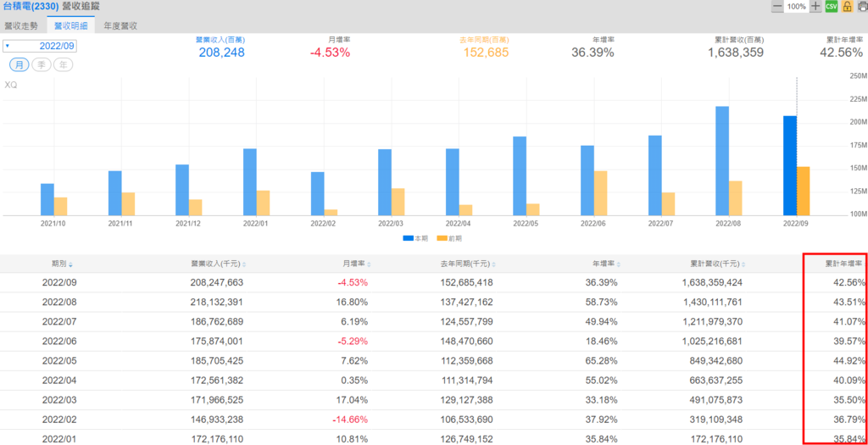
Task: Click the orange 2022/06 prior-year bar
Action: point(601,193)
